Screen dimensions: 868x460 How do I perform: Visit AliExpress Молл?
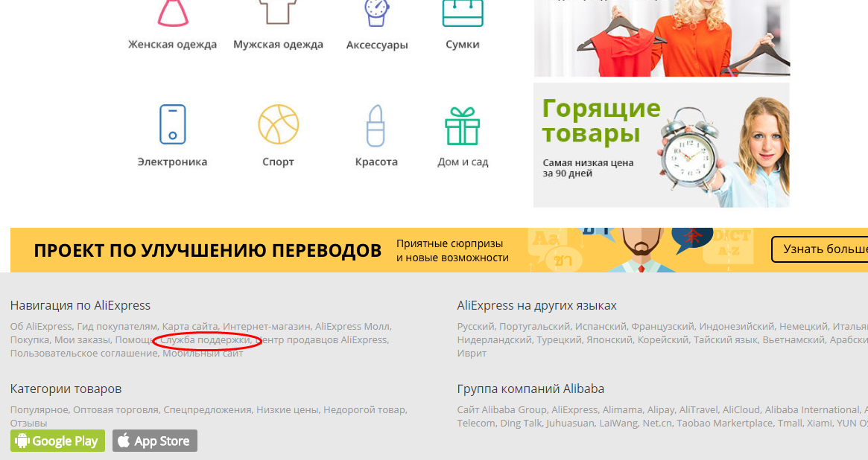(352, 326)
